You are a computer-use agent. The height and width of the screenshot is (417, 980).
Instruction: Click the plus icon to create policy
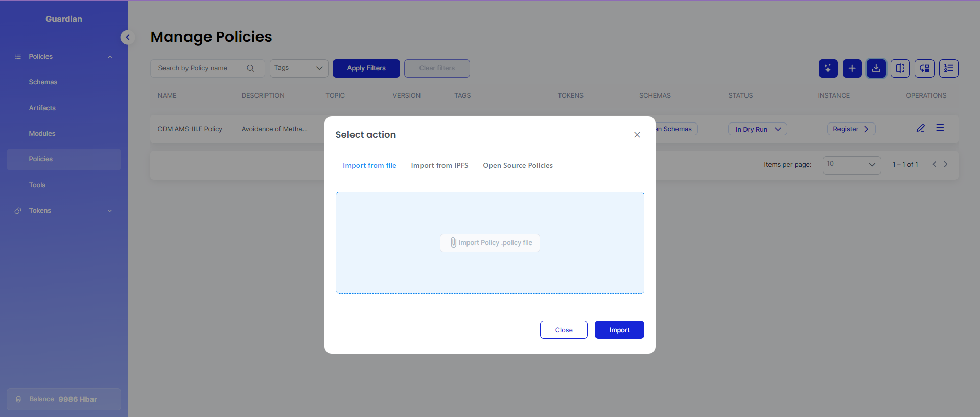[x=852, y=68]
